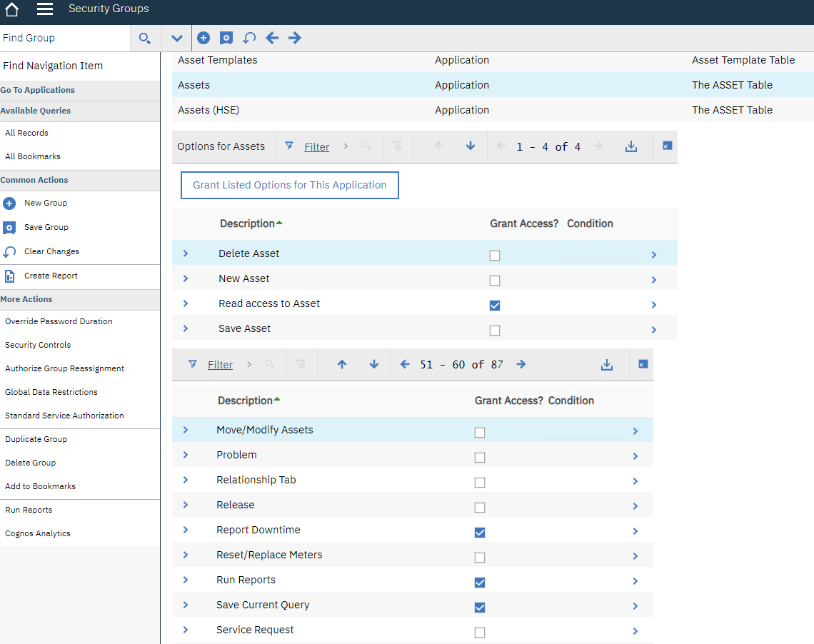The image size is (814, 644).
Task: Click the Save Group toolbar icon
Action: pyautogui.click(x=226, y=39)
